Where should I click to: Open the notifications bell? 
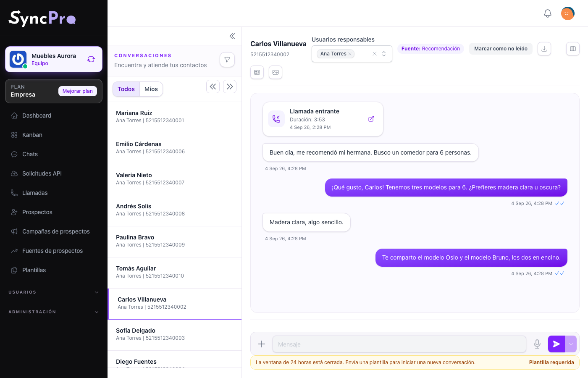[x=548, y=13]
